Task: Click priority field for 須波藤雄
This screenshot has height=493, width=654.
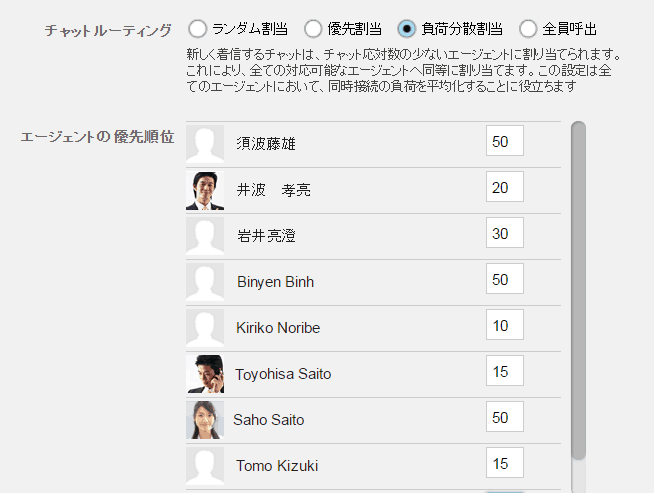Action: [504, 141]
